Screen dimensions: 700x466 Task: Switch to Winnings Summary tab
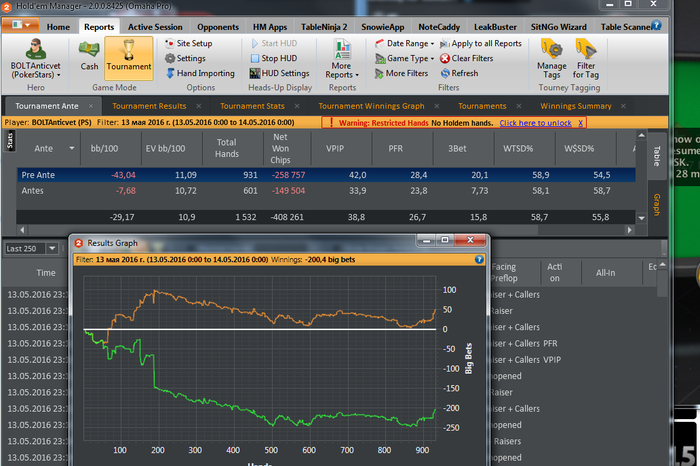click(576, 106)
